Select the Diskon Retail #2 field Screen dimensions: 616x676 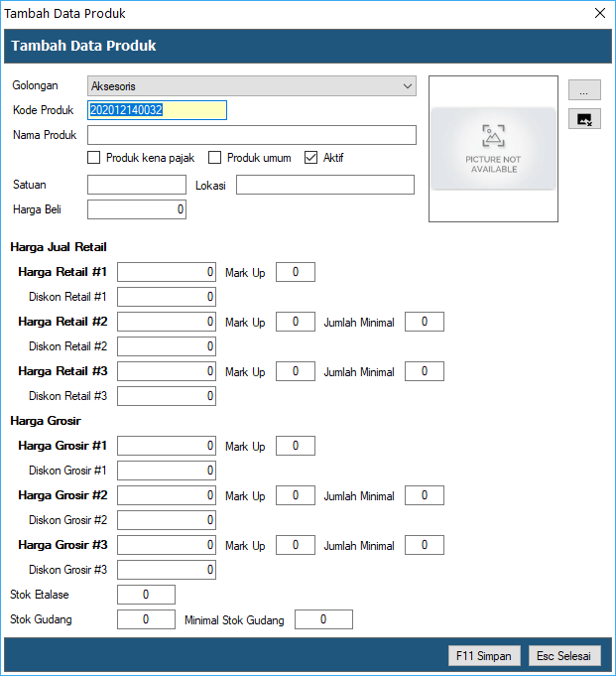coord(166,346)
